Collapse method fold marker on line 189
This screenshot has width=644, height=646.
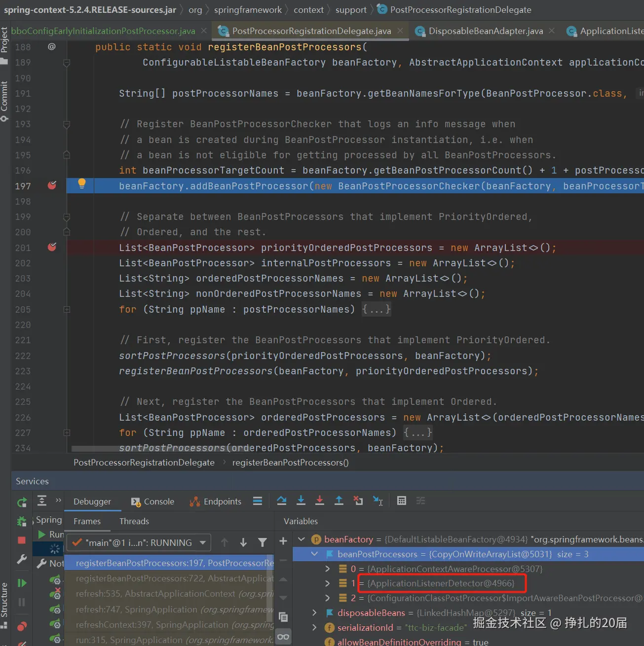(67, 63)
